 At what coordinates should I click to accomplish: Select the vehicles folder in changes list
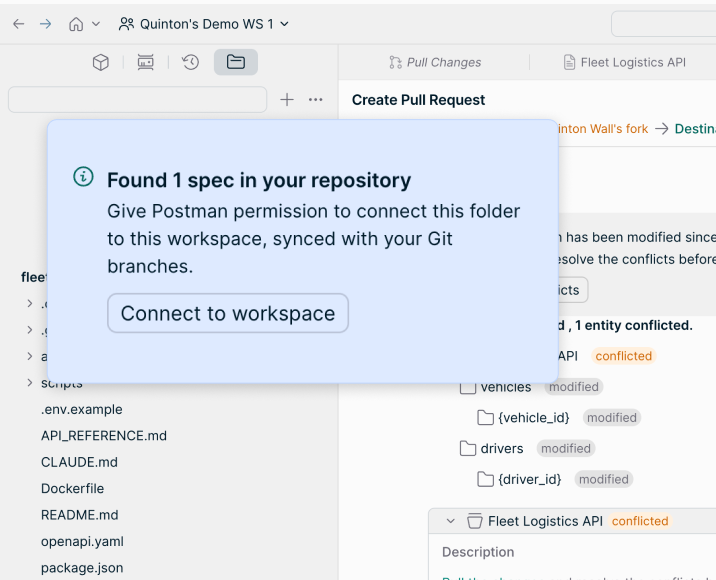click(505, 387)
